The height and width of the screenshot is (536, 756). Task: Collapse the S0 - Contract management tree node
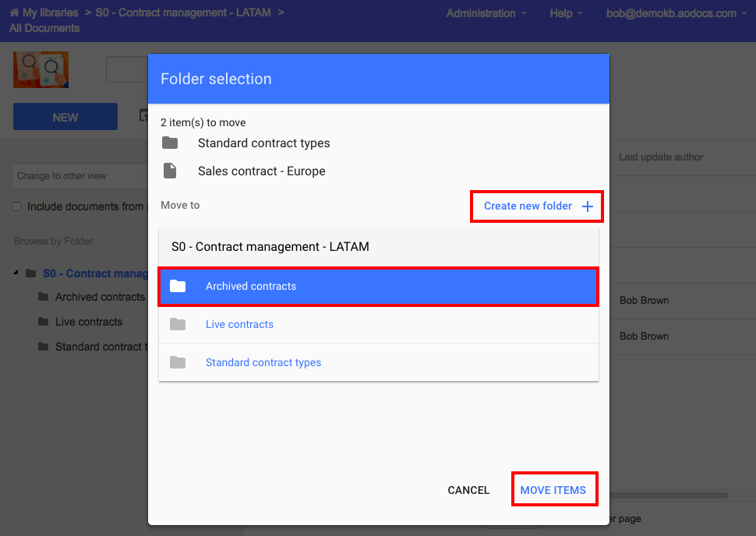click(16, 273)
